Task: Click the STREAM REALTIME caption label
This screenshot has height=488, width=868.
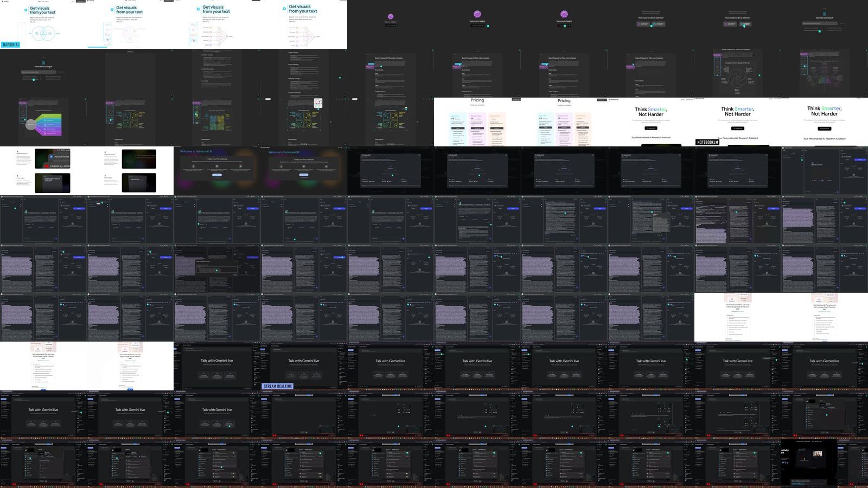Action: (278, 386)
